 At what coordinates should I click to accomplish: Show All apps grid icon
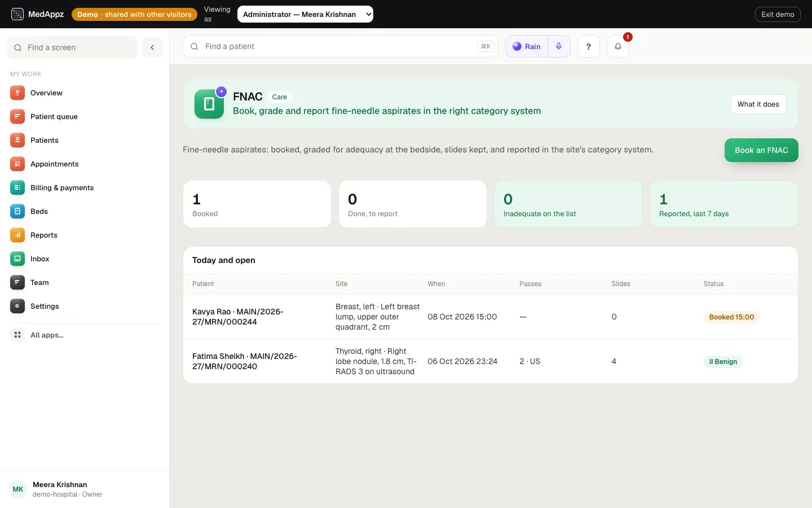coord(17,335)
